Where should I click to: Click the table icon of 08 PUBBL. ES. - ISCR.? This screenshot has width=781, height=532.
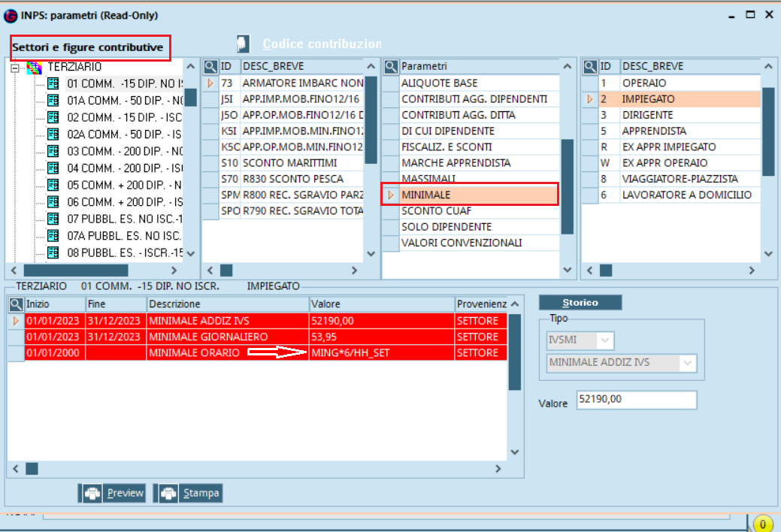(x=53, y=252)
